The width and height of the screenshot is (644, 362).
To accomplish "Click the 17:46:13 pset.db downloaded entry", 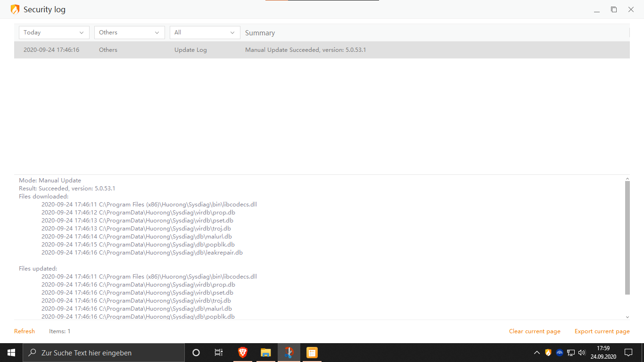I will point(137,221).
